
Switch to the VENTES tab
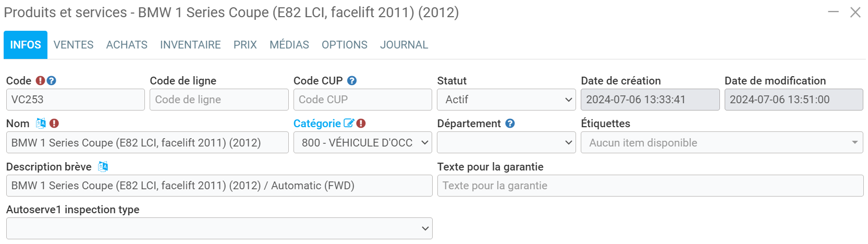click(74, 45)
